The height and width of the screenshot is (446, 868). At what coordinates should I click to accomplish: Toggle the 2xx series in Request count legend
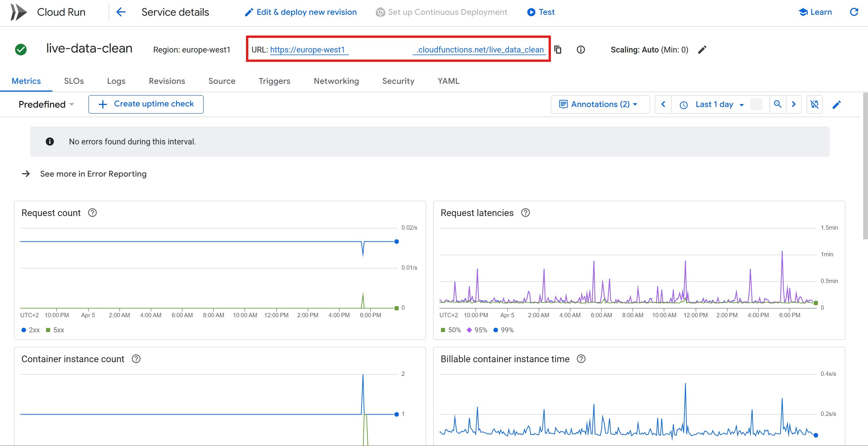pos(30,330)
